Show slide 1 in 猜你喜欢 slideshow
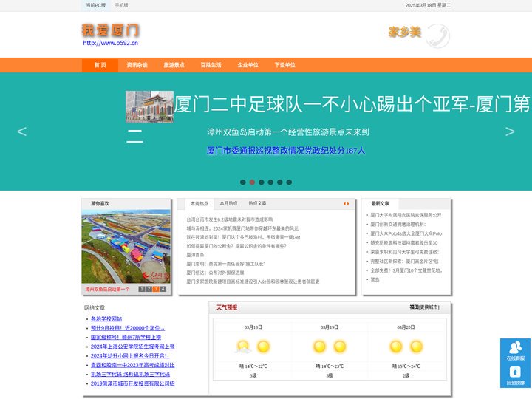This screenshot has width=532, height=399. tap(141, 289)
